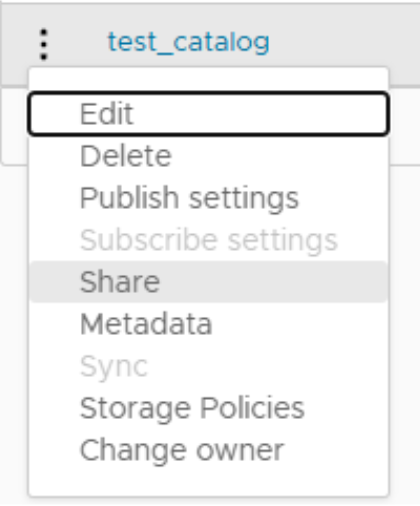420x506 pixels.
Task: Select the highlighted Share option
Action: click(x=209, y=282)
